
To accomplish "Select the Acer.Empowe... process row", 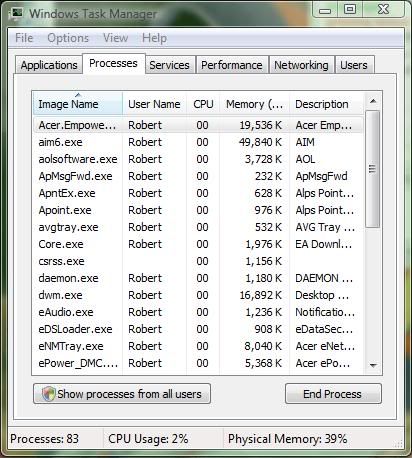I will pyautogui.click(x=198, y=125).
